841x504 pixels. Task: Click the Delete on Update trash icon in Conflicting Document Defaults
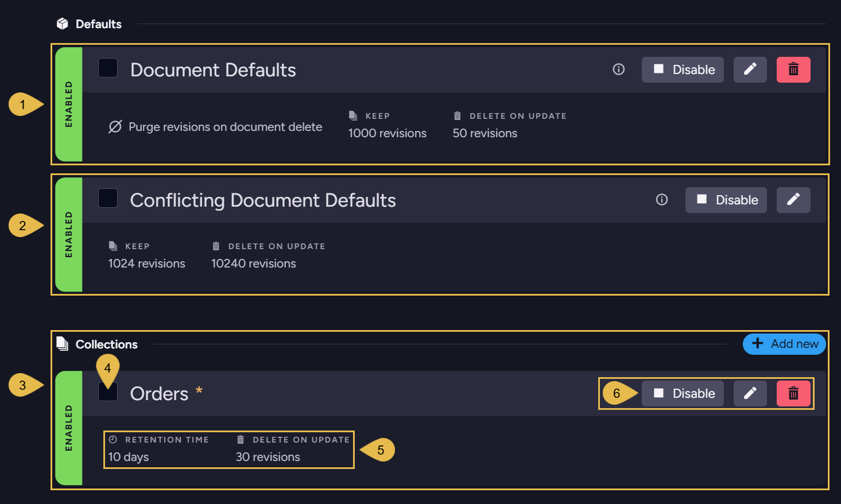(x=216, y=246)
